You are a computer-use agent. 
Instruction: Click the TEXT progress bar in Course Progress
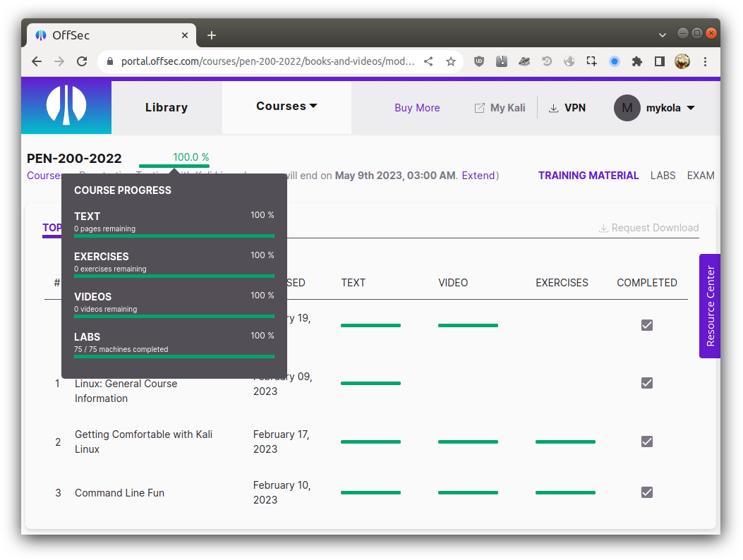tap(174, 236)
